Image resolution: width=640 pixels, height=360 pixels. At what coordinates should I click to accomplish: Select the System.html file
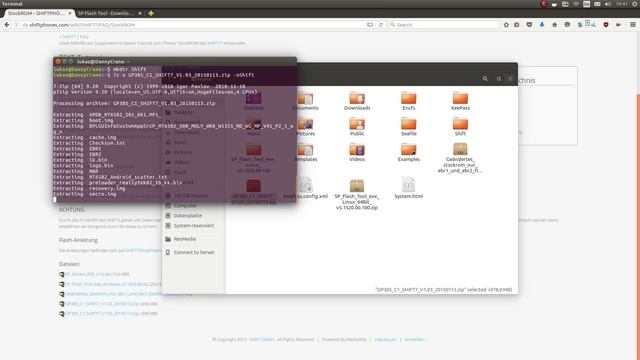pos(409,188)
